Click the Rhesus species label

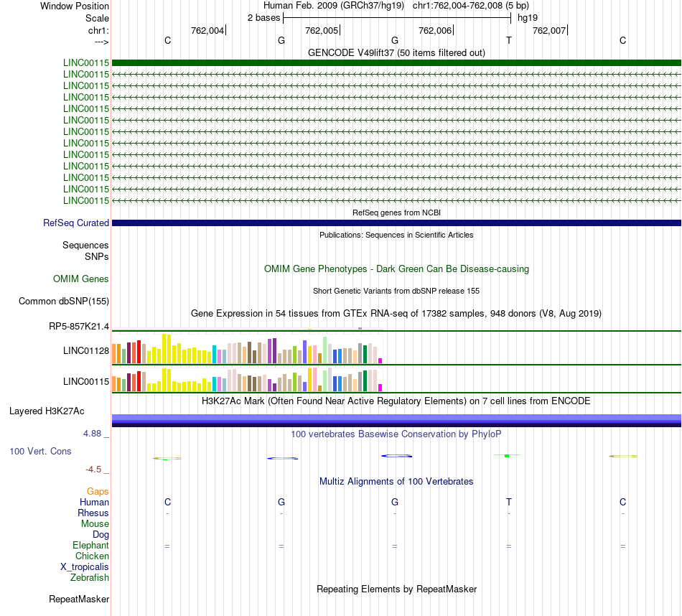[93, 513]
